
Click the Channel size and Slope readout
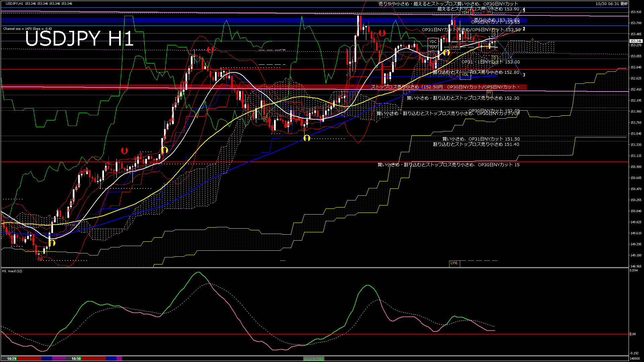[28, 29]
